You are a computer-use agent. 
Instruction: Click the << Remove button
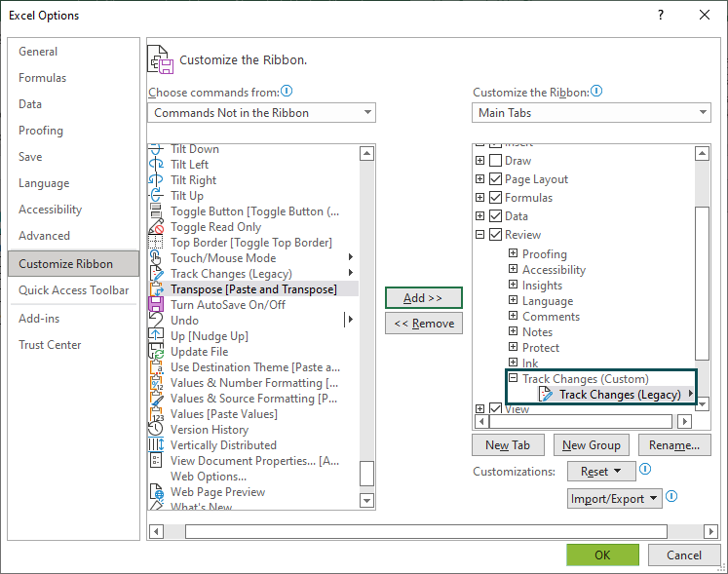[423, 324]
